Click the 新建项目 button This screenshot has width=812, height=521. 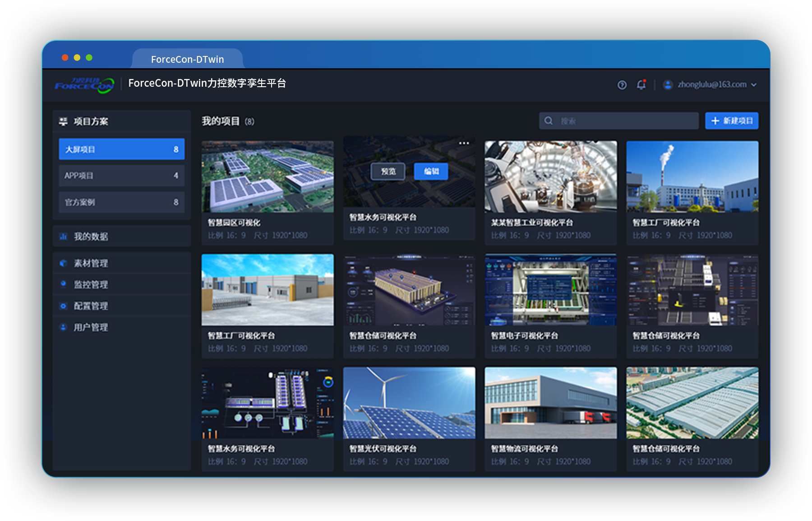pos(731,121)
